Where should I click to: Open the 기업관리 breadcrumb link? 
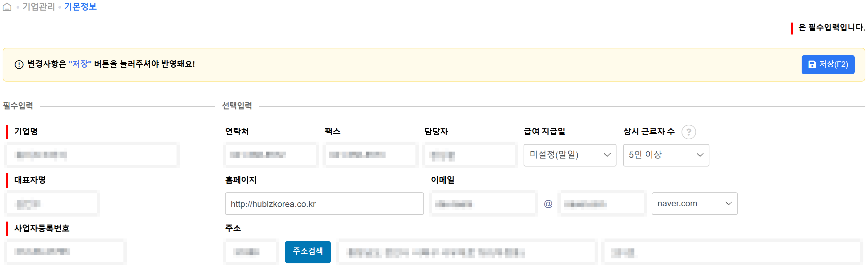(38, 7)
